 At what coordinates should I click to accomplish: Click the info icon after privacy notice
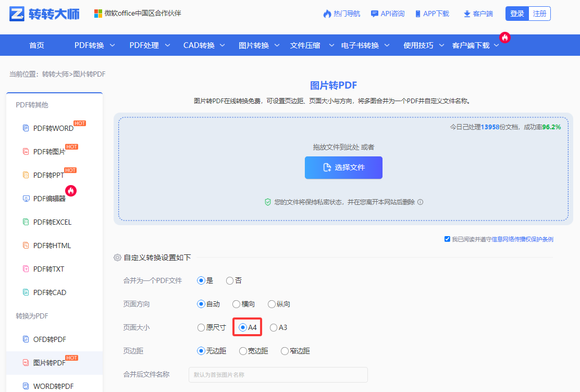coord(420,202)
